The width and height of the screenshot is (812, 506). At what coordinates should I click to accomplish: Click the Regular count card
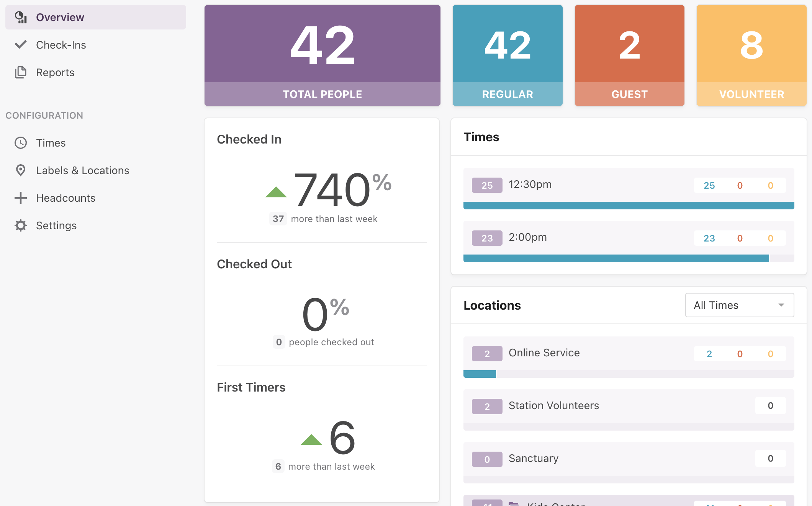(508, 55)
